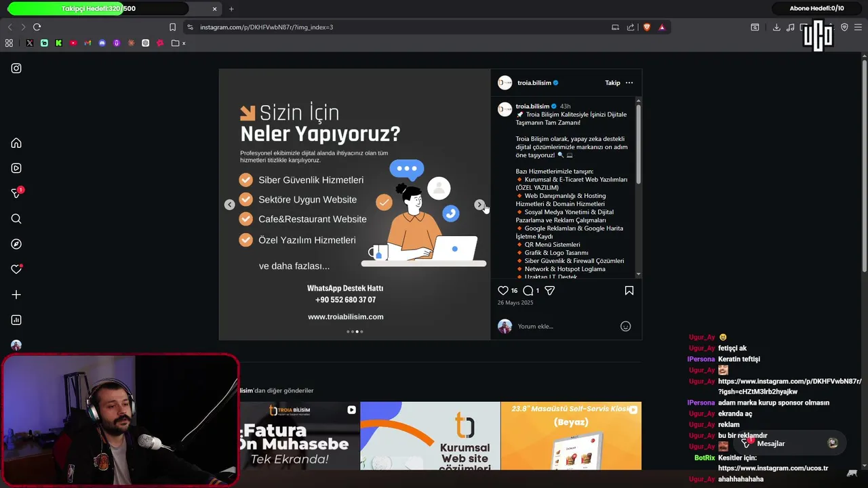
Task: Click screen cast icon in address bar
Action: pos(615,27)
